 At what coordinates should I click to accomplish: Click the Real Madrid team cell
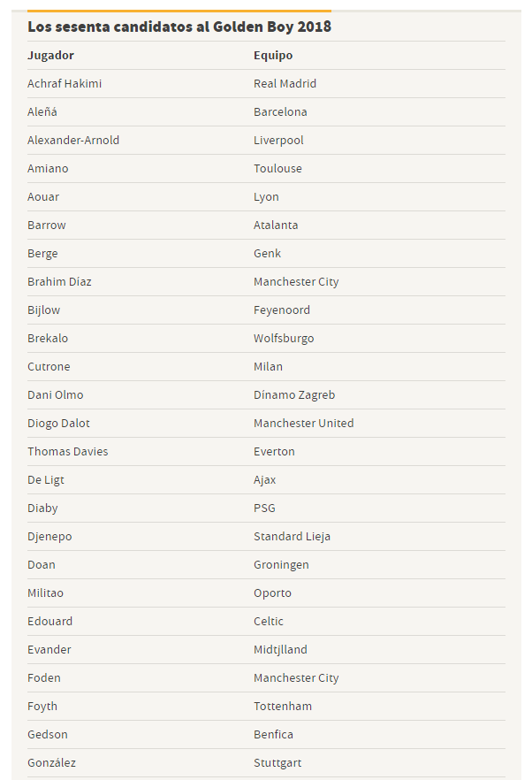[285, 84]
